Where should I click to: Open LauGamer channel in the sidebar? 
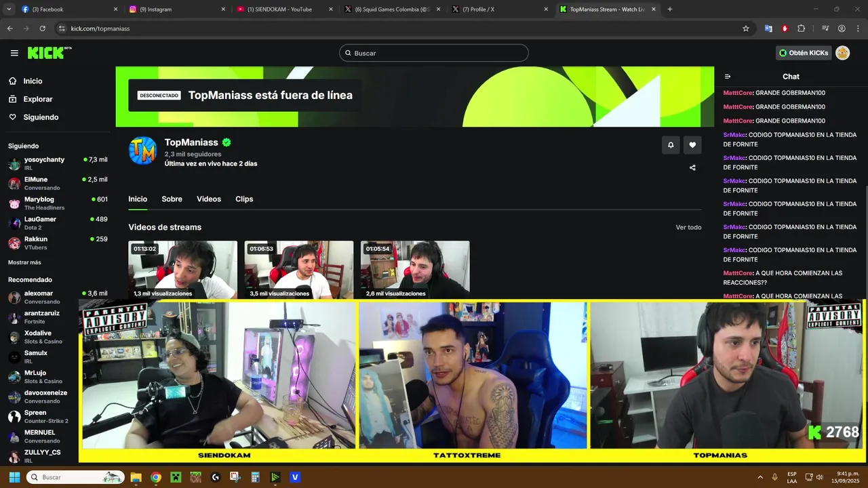(58, 223)
